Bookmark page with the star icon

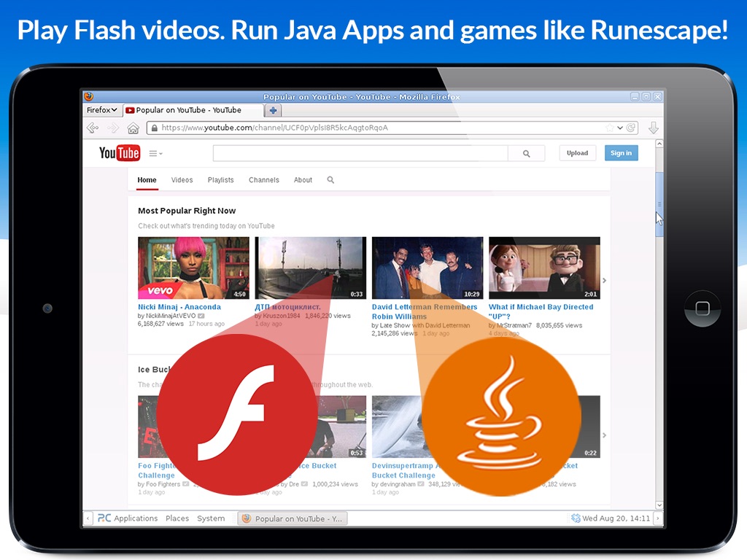click(609, 128)
